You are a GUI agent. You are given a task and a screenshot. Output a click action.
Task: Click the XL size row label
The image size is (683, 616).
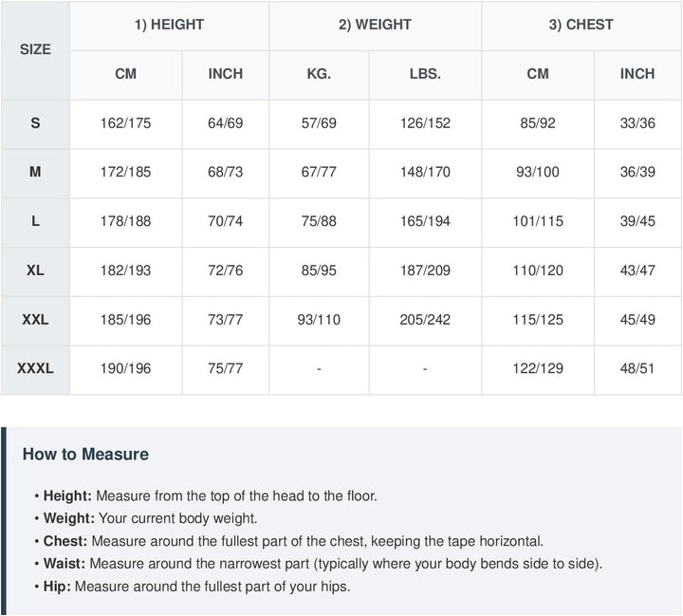coord(35,271)
